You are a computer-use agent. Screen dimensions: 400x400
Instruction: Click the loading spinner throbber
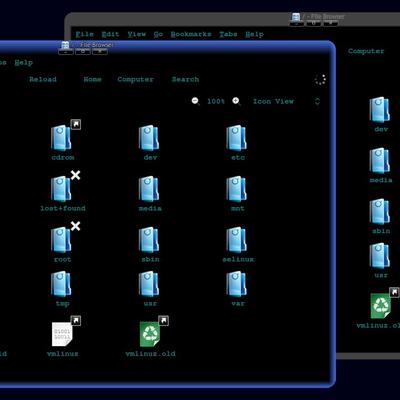coord(320,79)
